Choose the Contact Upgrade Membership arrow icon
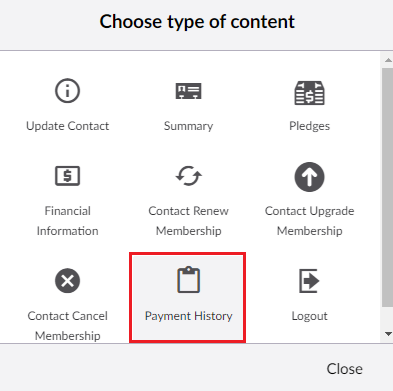Screen dimensions: 393x391 click(309, 177)
